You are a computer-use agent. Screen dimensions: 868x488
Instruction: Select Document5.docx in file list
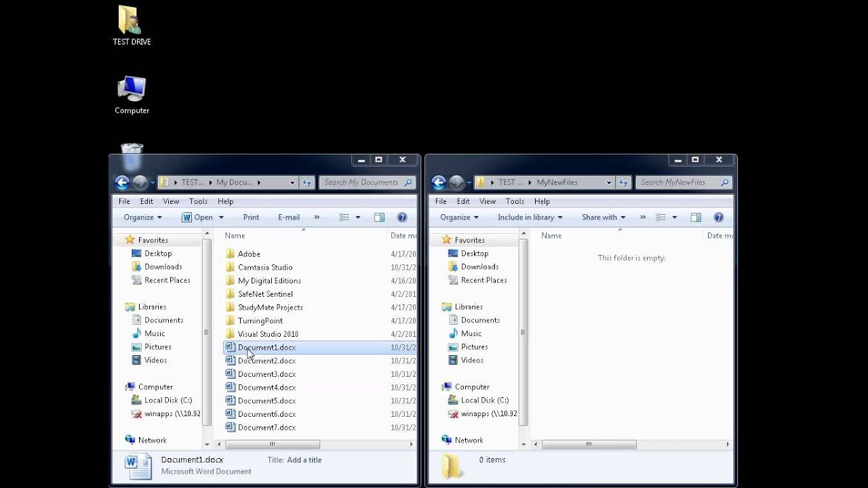pos(267,401)
